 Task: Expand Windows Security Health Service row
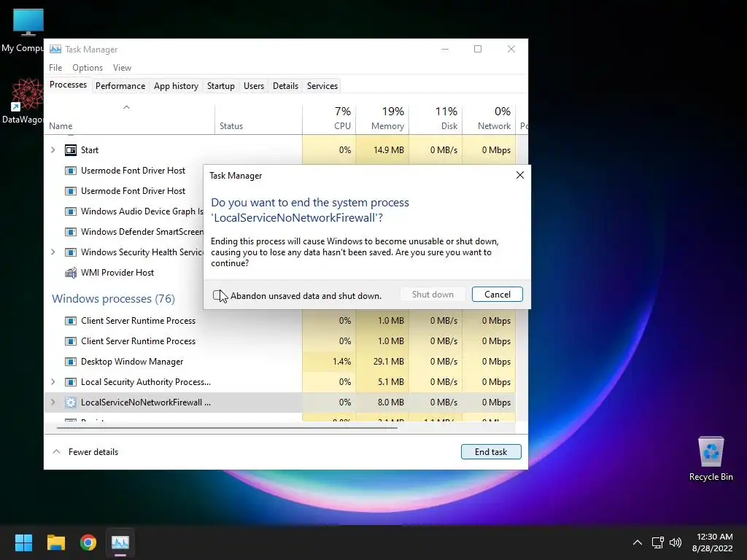tap(53, 252)
